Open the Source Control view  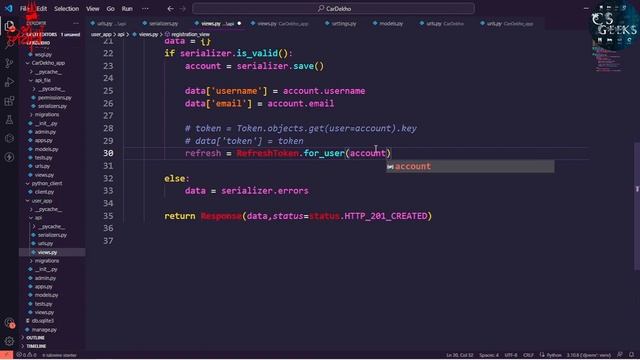(9, 63)
